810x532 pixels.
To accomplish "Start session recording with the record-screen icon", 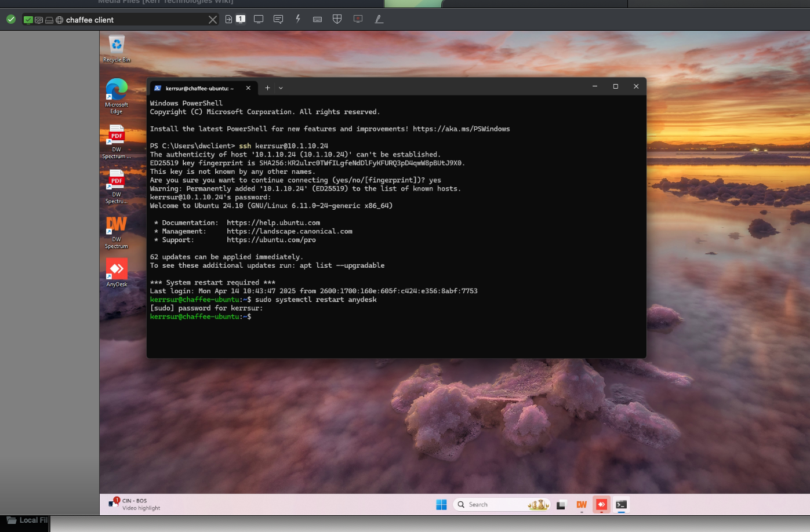I will click(x=358, y=19).
